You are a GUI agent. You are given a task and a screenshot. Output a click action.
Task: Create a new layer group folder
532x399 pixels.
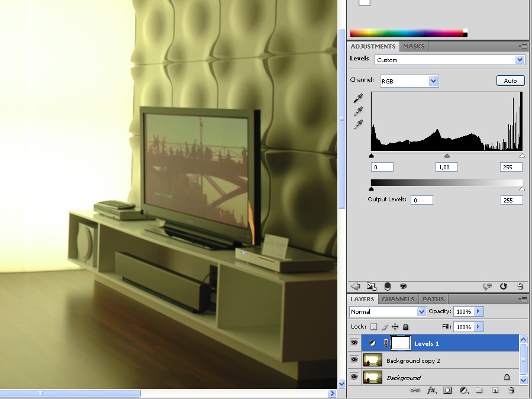click(479, 390)
